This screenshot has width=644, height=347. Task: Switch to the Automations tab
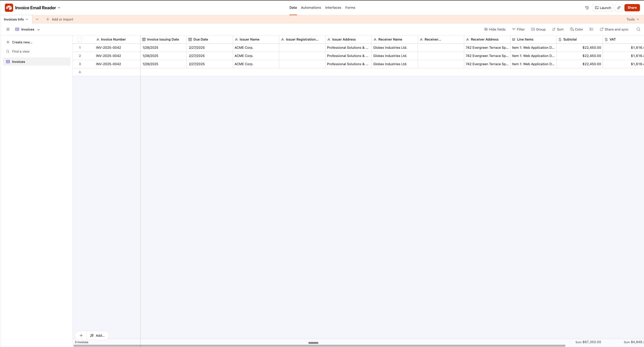[x=311, y=8]
